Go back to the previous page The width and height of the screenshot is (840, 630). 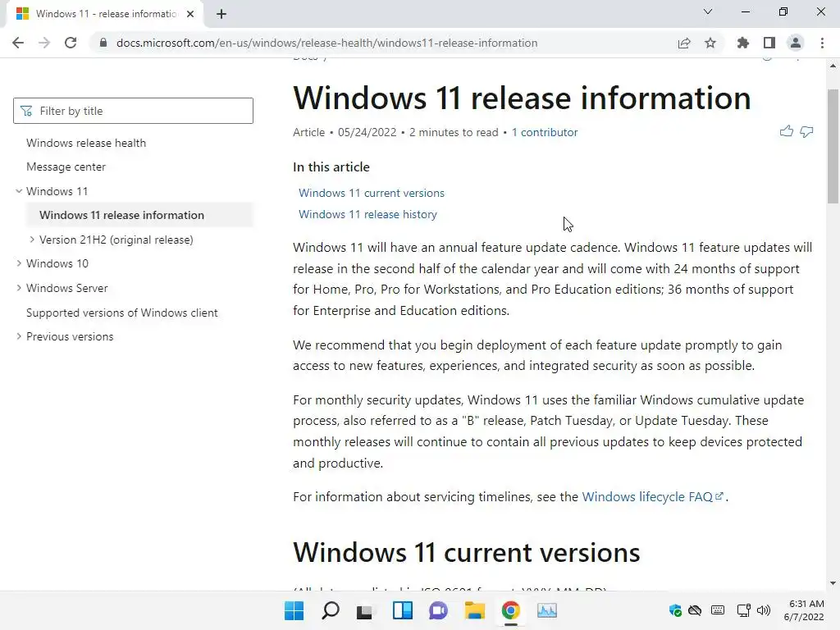click(18, 43)
